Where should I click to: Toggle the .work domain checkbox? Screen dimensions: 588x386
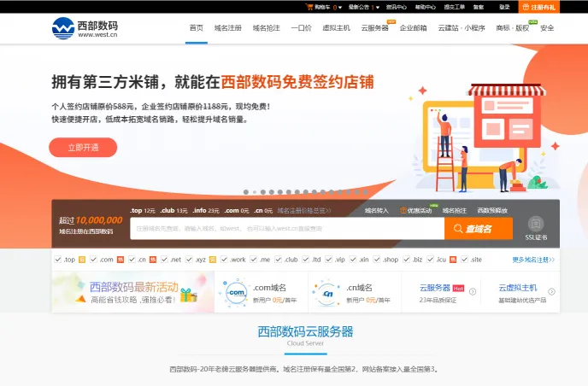224,260
